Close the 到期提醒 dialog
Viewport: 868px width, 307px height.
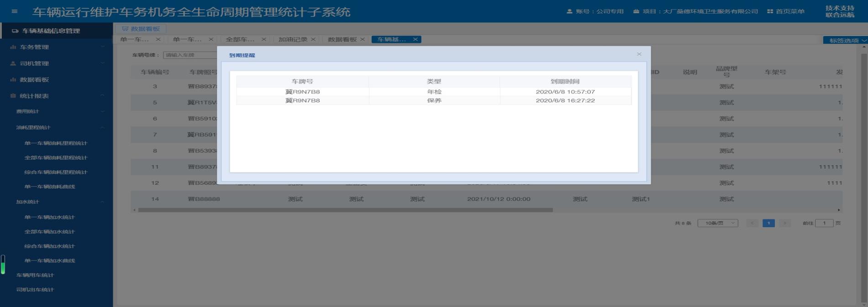coord(639,54)
